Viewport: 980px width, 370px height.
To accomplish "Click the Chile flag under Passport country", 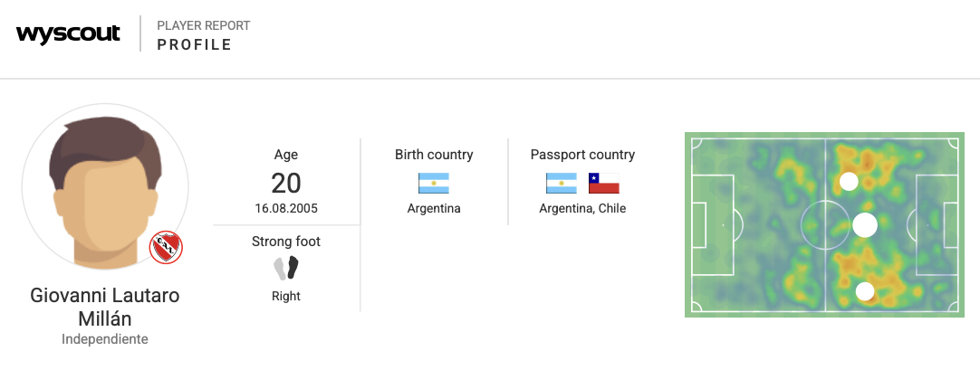I will pyautogui.click(x=604, y=183).
